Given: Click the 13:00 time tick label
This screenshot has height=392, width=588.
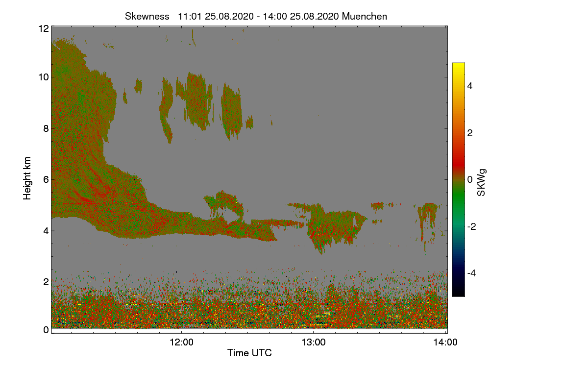Looking at the screenshot, I should (x=314, y=343).
